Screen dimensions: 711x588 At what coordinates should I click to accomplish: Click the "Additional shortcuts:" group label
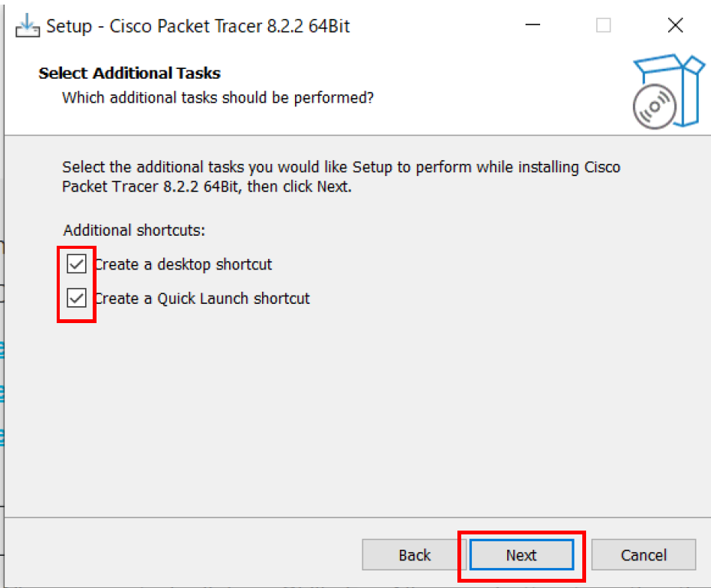[135, 230]
